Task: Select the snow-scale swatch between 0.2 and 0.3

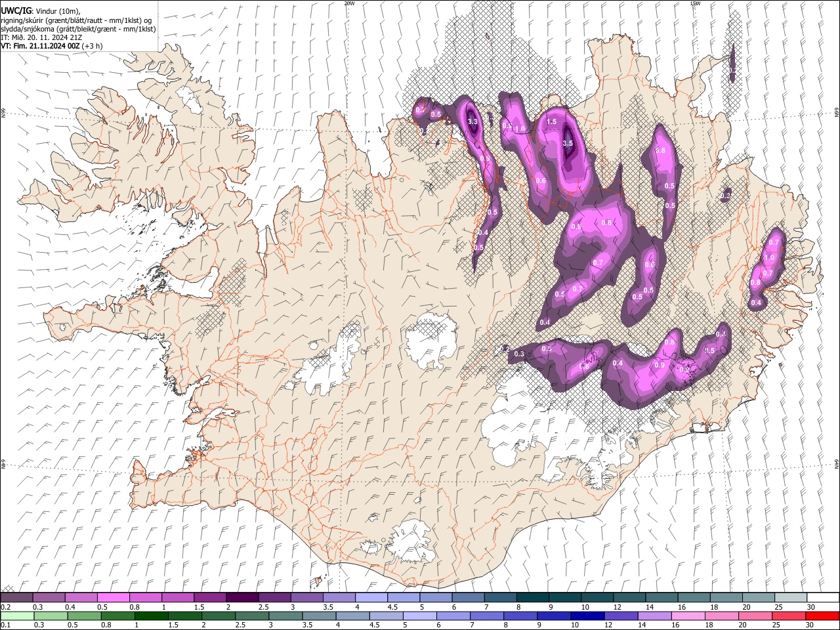Action: pyautogui.click(x=16, y=597)
